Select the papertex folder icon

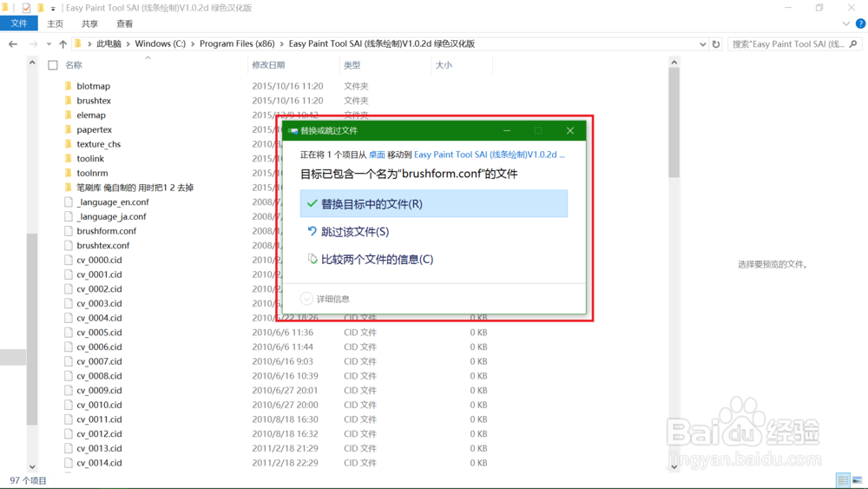tap(68, 129)
